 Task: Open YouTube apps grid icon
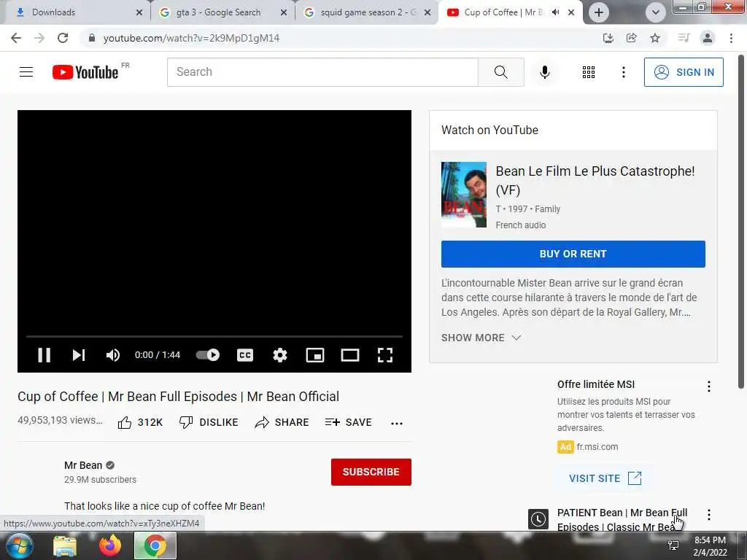click(x=589, y=72)
